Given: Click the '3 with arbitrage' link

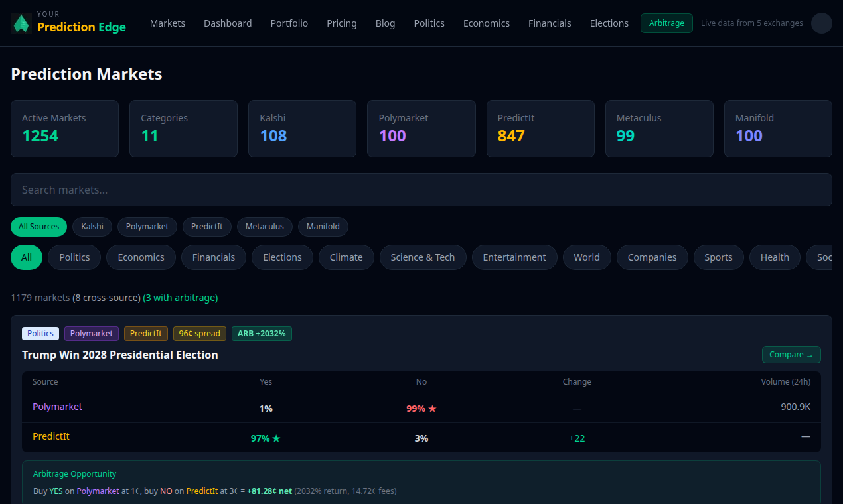Looking at the screenshot, I should (180, 298).
